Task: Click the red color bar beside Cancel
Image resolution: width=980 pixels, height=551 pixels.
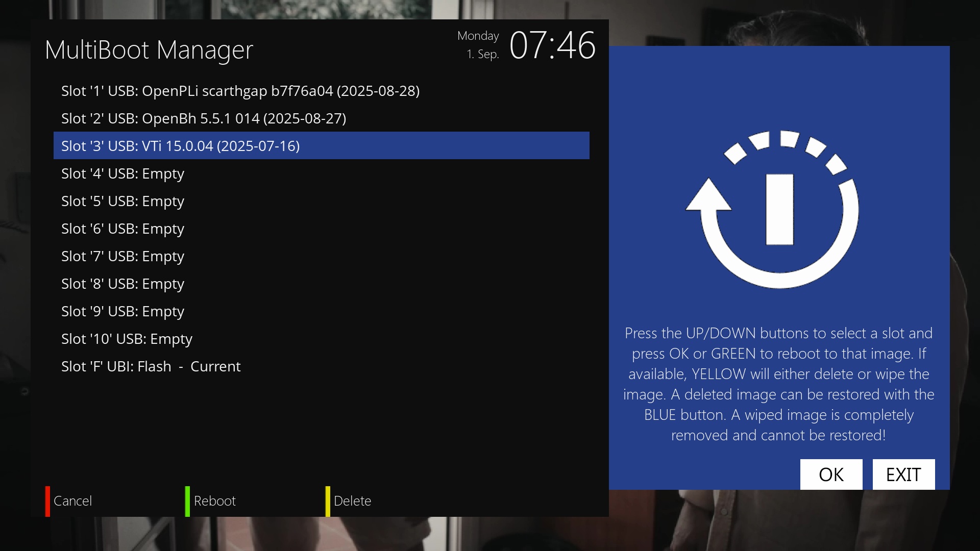Action: coord(47,502)
